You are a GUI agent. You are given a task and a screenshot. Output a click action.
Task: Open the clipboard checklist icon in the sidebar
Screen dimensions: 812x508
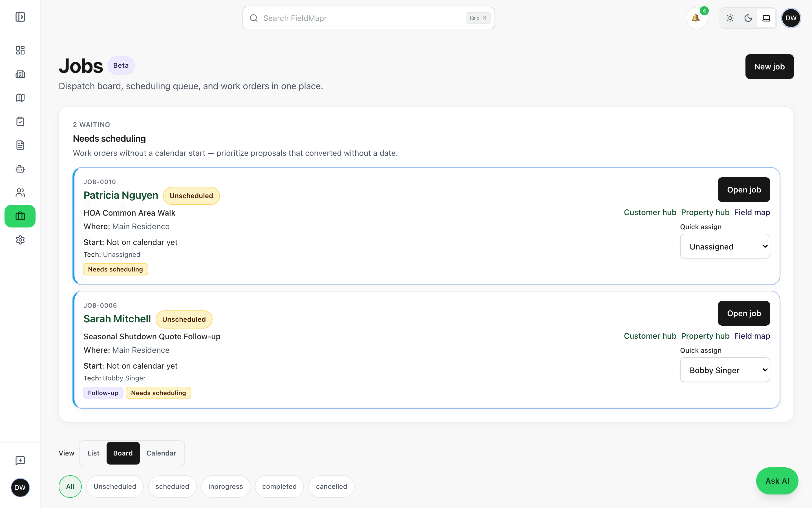pos(20,121)
